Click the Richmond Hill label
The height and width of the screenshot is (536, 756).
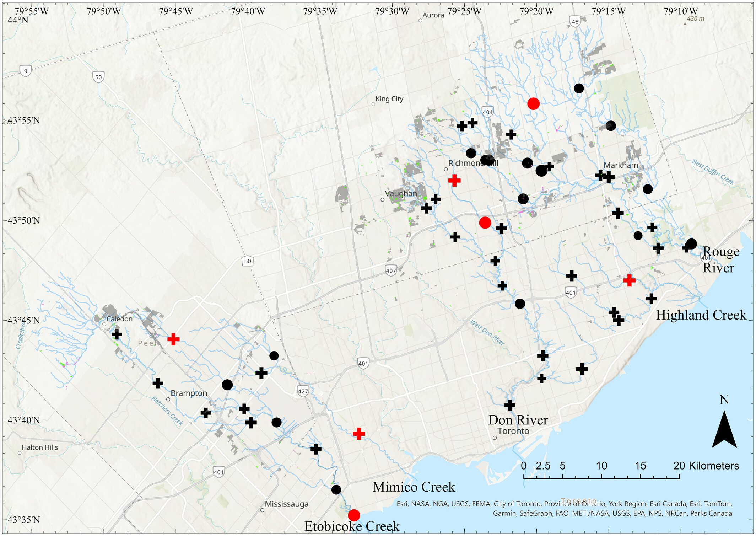pos(473,163)
